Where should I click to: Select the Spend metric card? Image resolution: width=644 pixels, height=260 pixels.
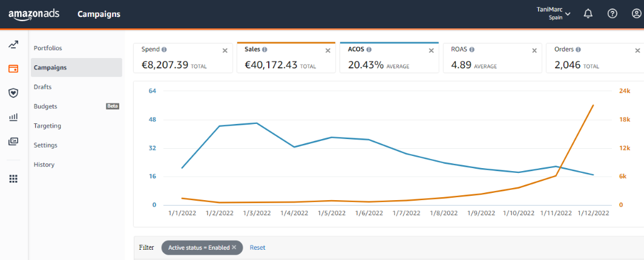pos(183,58)
